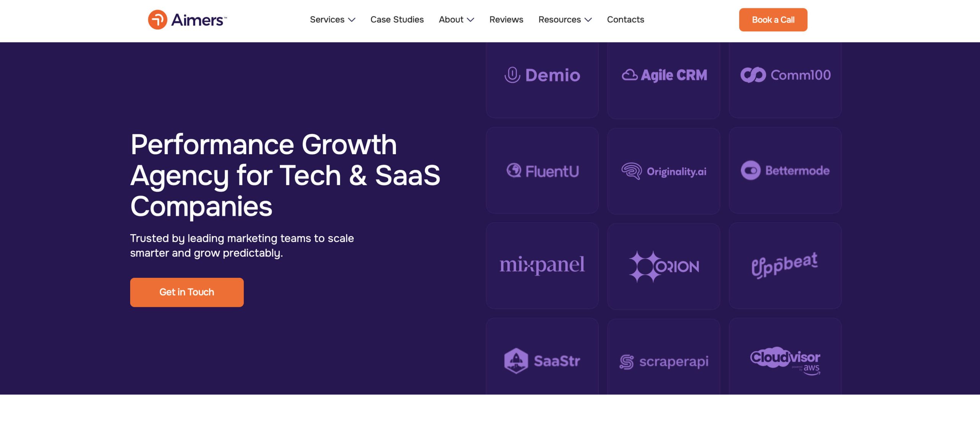This screenshot has width=980, height=432.
Task: Click the Orion sparkle stars icon
Action: 645,266
